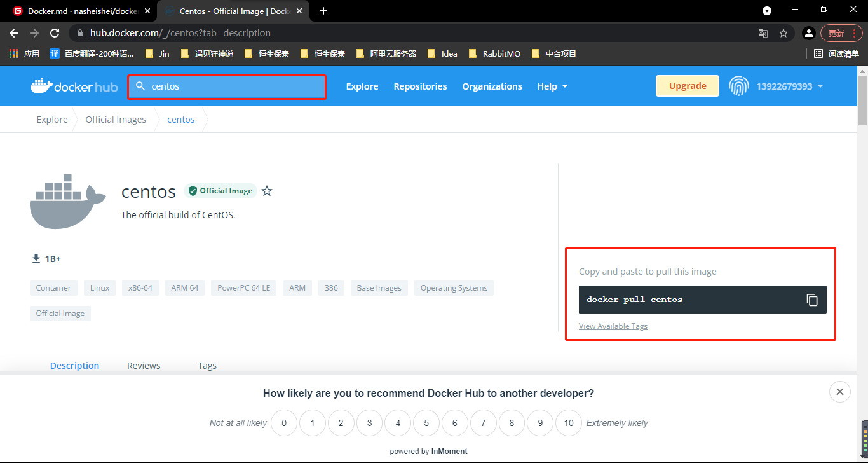The image size is (868, 463).
Task: Click the centos large whale image logo
Action: tap(67, 201)
